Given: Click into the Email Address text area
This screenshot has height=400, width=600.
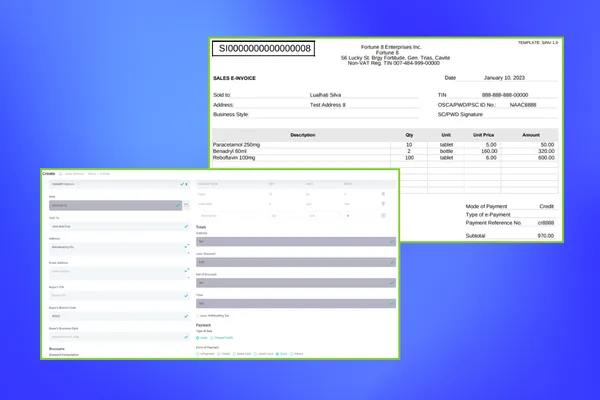Looking at the screenshot, I should click(119, 273).
